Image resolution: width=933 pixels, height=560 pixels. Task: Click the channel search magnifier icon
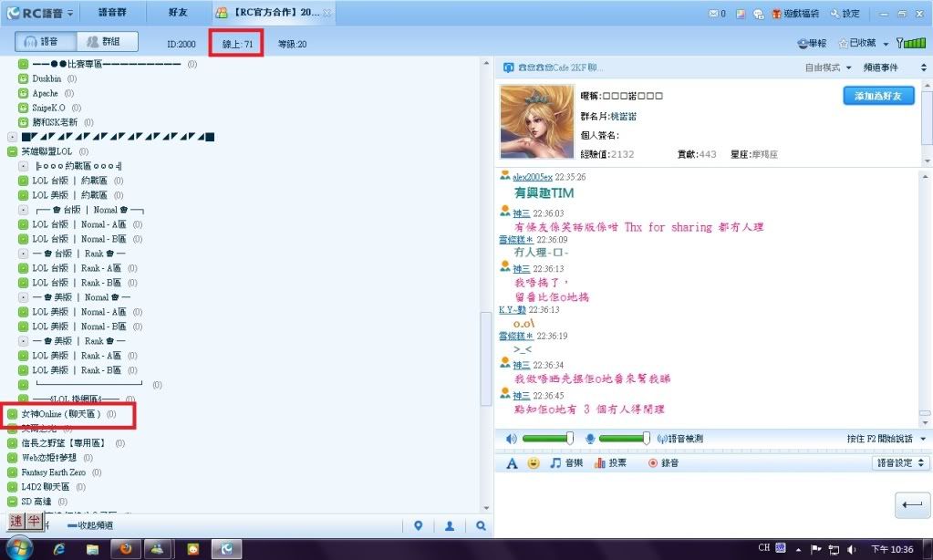click(x=480, y=526)
